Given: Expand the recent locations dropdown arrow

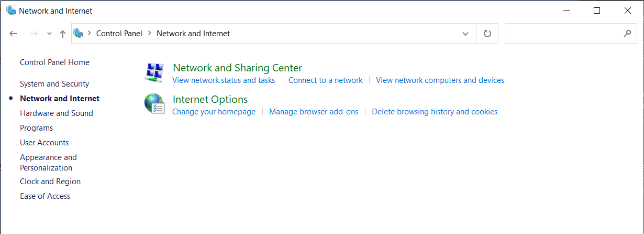Looking at the screenshot, I should point(49,34).
